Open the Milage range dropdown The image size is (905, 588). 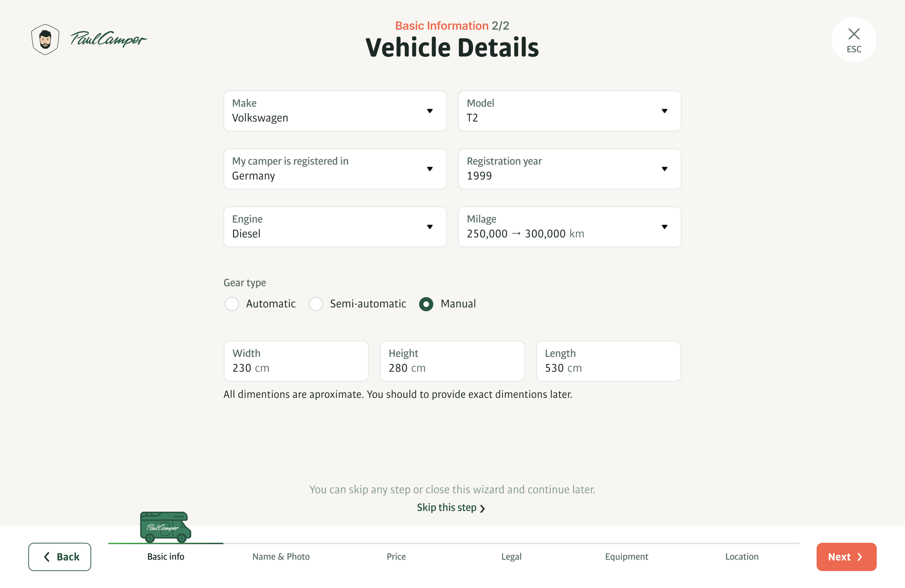pyautogui.click(x=569, y=227)
